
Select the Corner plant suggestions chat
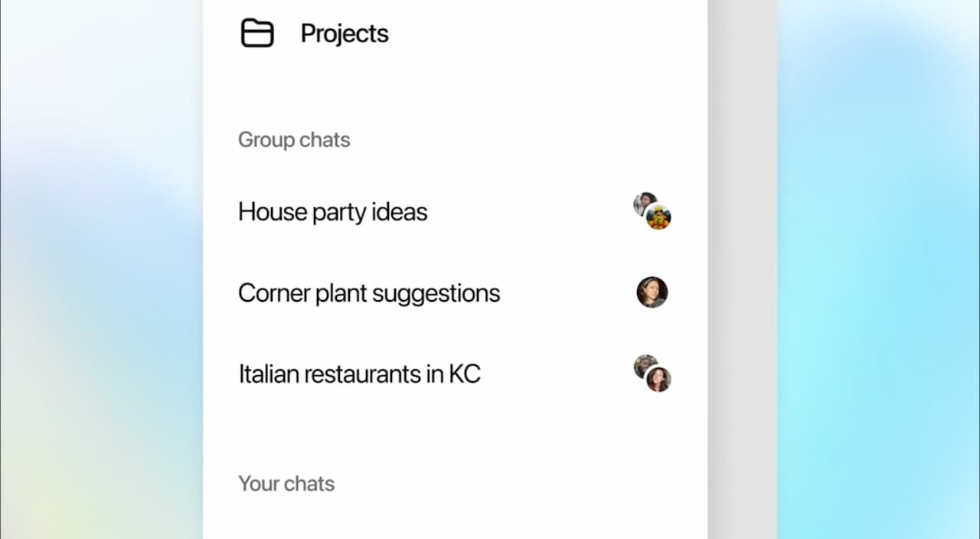pos(368,293)
